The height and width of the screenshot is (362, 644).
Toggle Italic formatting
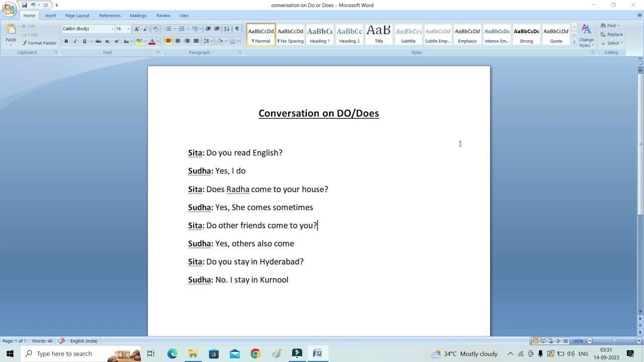pos(75,41)
